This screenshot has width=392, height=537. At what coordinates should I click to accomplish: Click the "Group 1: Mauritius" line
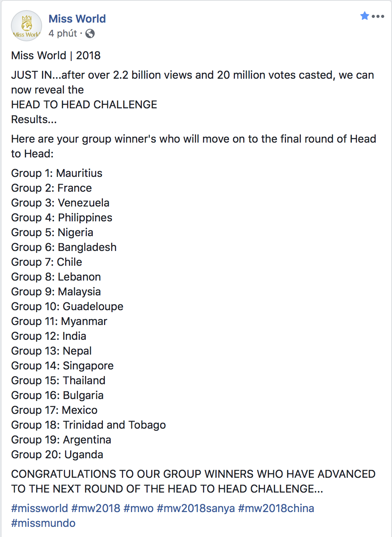pyautogui.click(x=57, y=173)
